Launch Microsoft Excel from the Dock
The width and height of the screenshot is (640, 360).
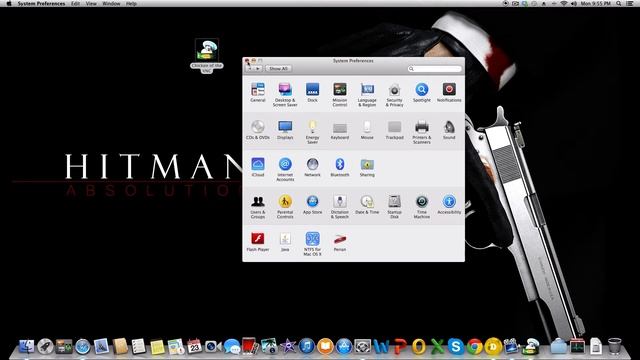pos(437,347)
